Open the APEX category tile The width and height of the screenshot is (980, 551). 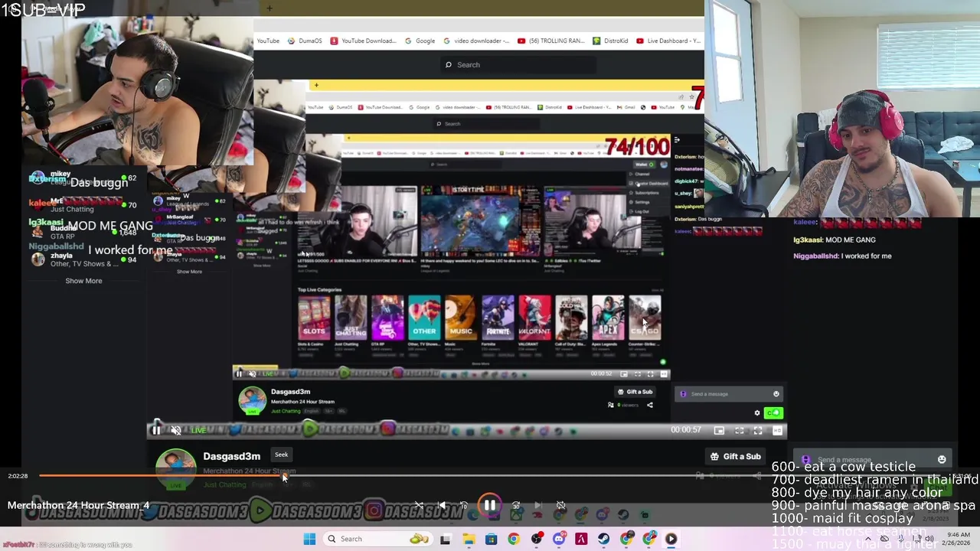(x=608, y=318)
